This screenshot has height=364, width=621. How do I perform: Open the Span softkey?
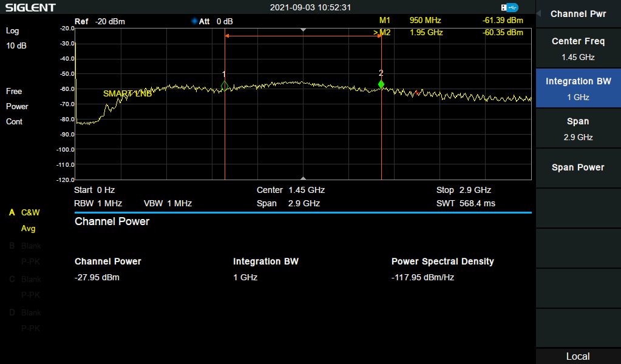[578, 129]
